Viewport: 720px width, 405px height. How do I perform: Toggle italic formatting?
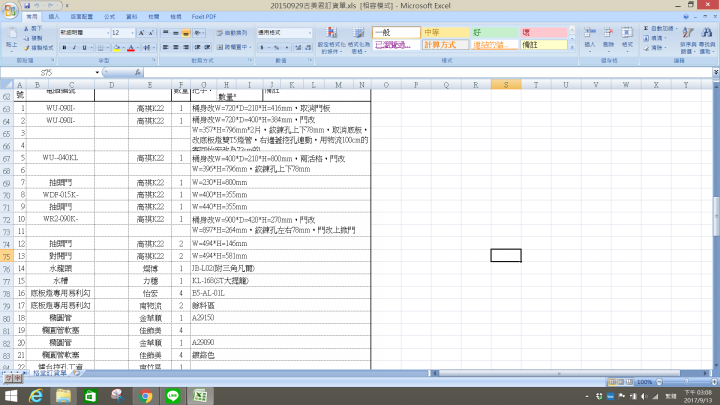[74, 48]
